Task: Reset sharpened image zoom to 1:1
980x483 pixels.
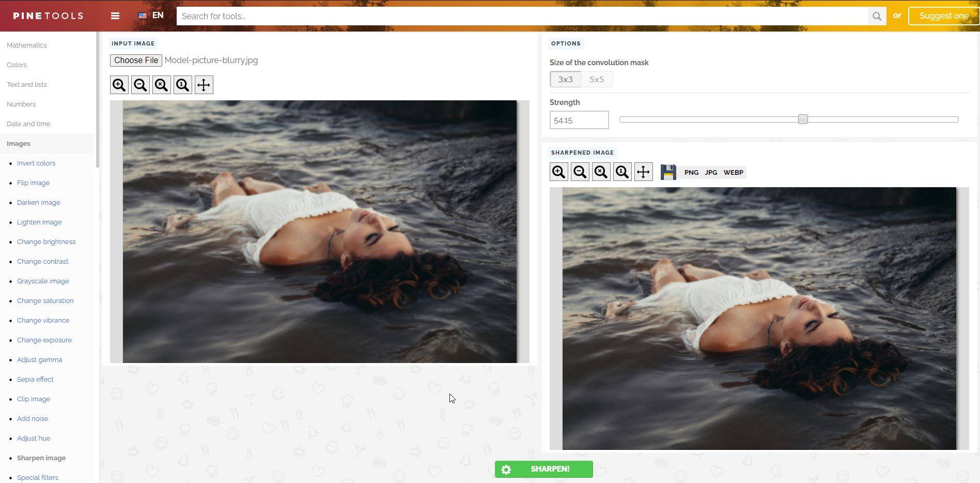Action: tap(623, 172)
